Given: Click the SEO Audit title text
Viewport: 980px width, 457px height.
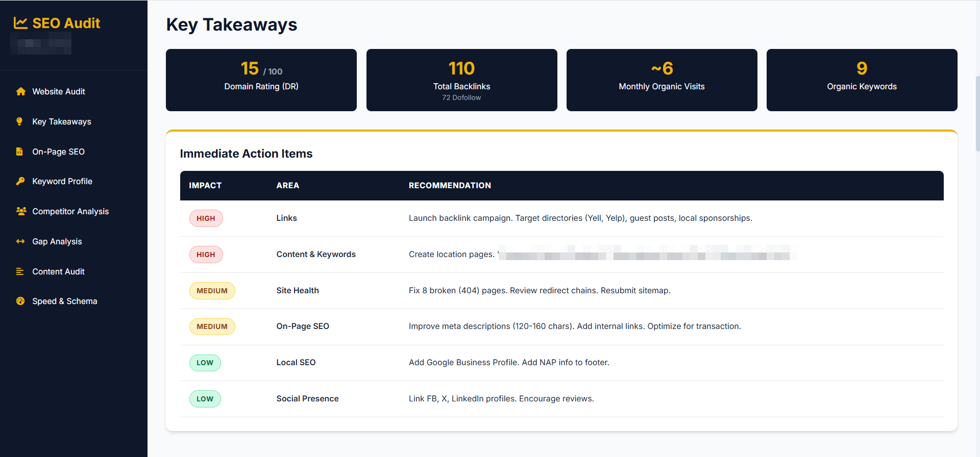Looking at the screenshot, I should pyautogui.click(x=66, y=23).
